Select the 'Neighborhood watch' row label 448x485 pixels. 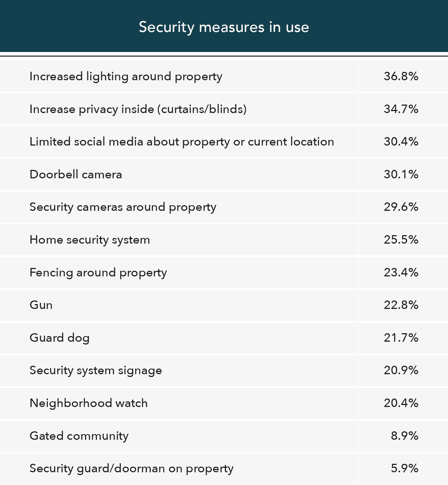(x=89, y=403)
